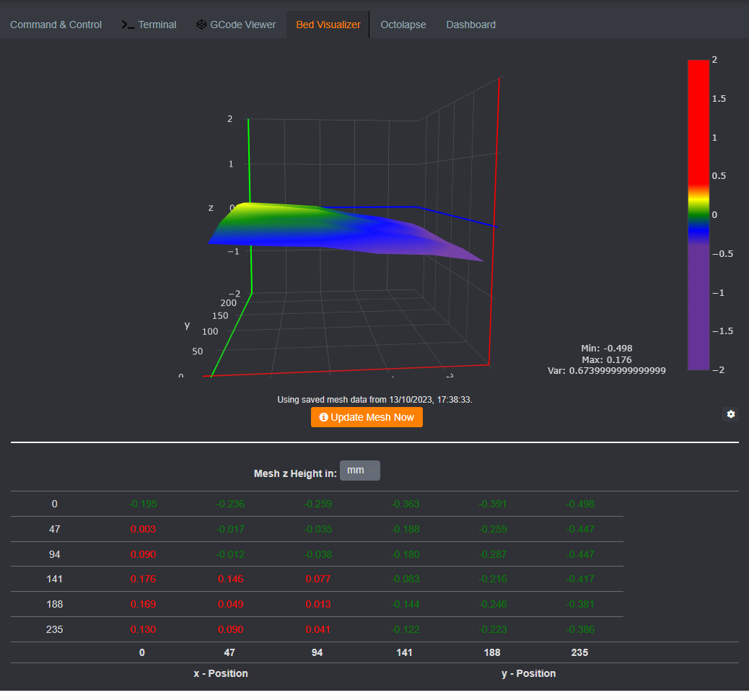Click mesh cell -0.363
The height and width of the screenshot is (700, 749).
click(405, 504)
